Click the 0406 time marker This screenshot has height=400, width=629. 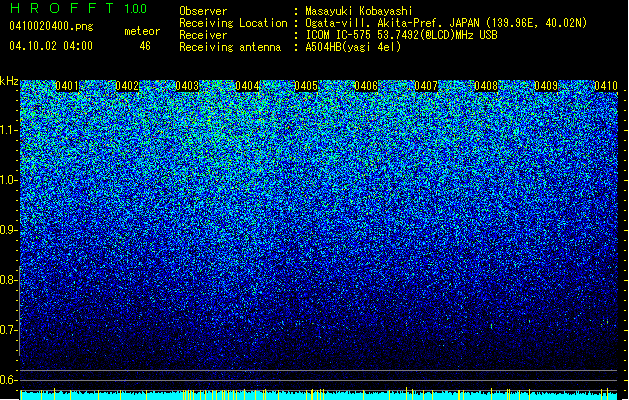click(366, 86)
